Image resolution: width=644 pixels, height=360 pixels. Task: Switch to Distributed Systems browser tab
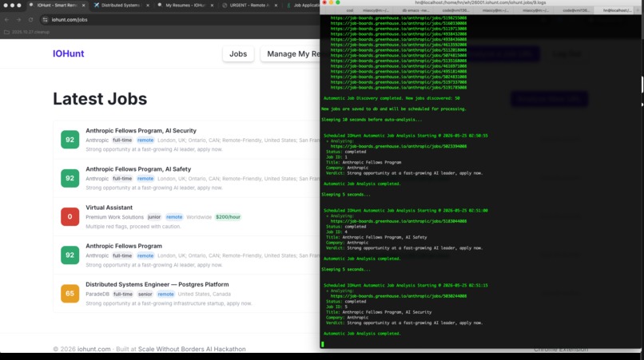[x=120, y=6]
